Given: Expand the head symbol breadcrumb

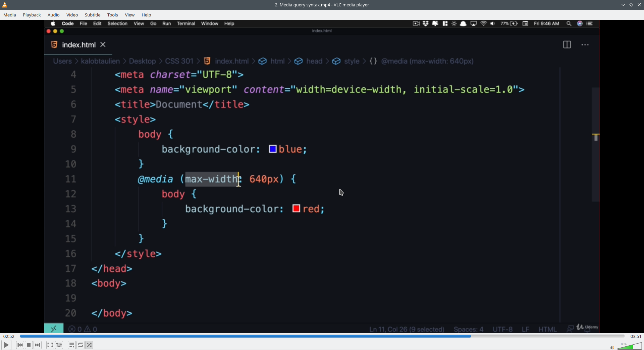Looking at the screenshot, I should (314, 61).
